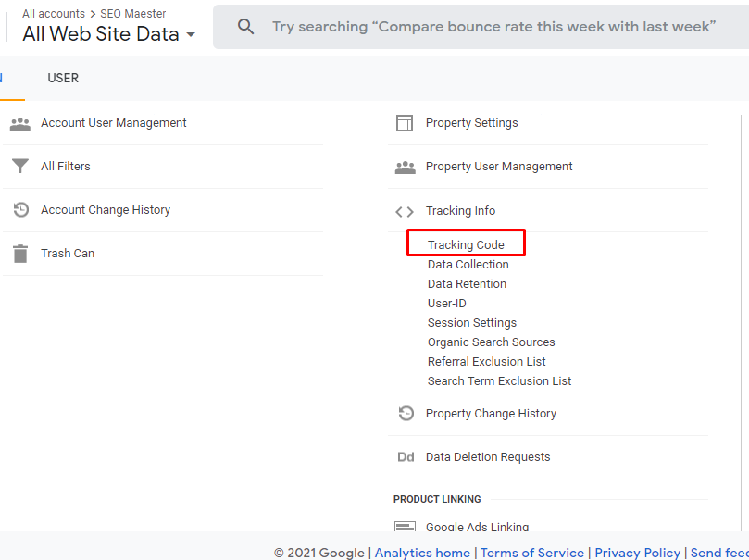Switch to the USER tab

click(x=63, y=78)
